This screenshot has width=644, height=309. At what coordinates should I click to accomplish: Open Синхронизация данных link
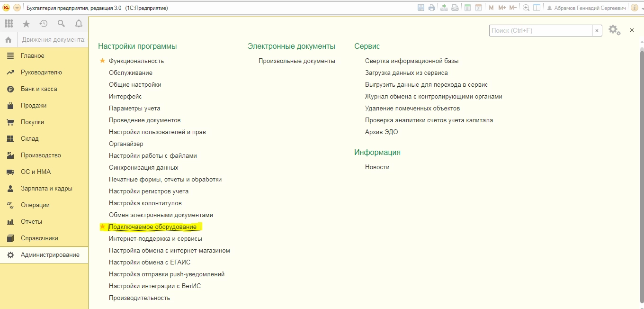pos(143,167)
